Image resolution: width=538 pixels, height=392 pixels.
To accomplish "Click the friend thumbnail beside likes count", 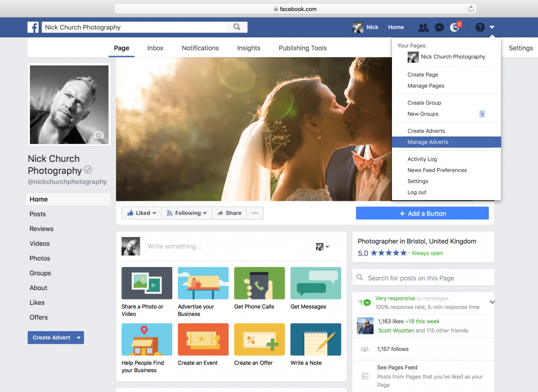I will (x=365, y=326).
